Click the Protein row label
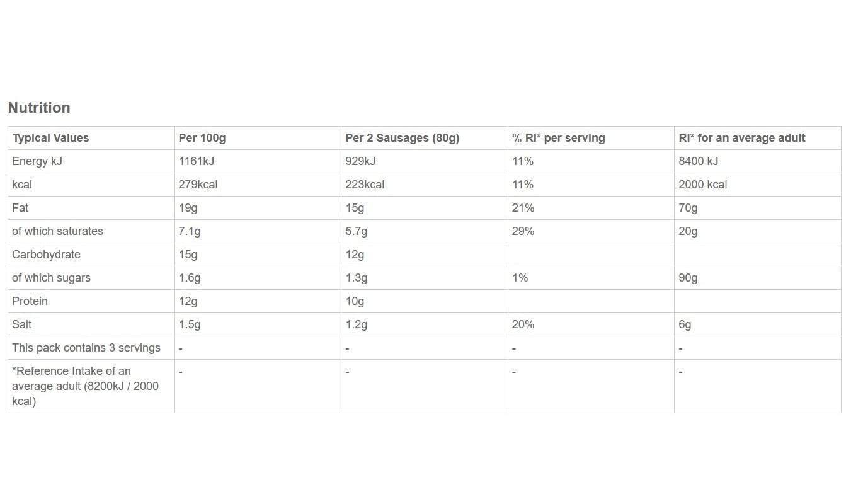 pyautogui.click(x=30, y=301)
